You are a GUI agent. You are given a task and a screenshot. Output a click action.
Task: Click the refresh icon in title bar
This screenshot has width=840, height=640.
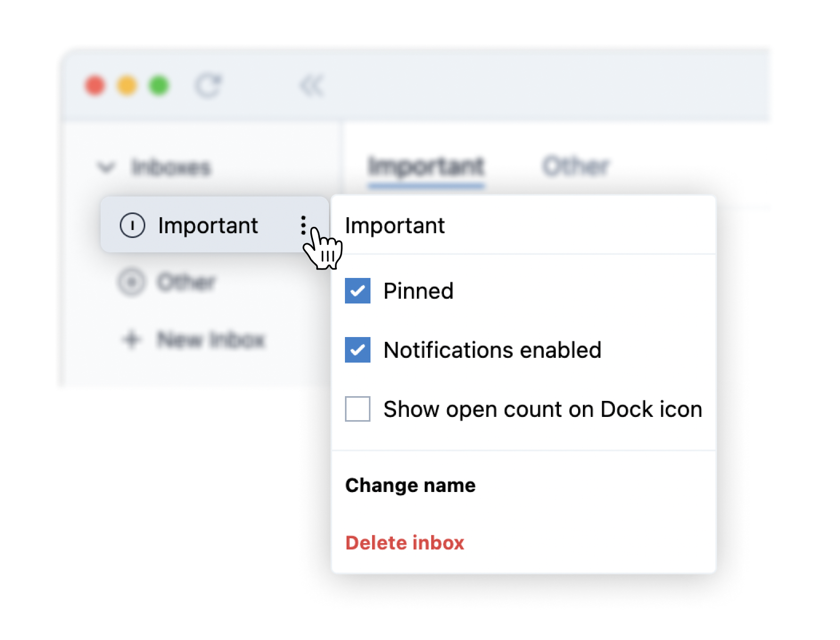tap(208, 86)
